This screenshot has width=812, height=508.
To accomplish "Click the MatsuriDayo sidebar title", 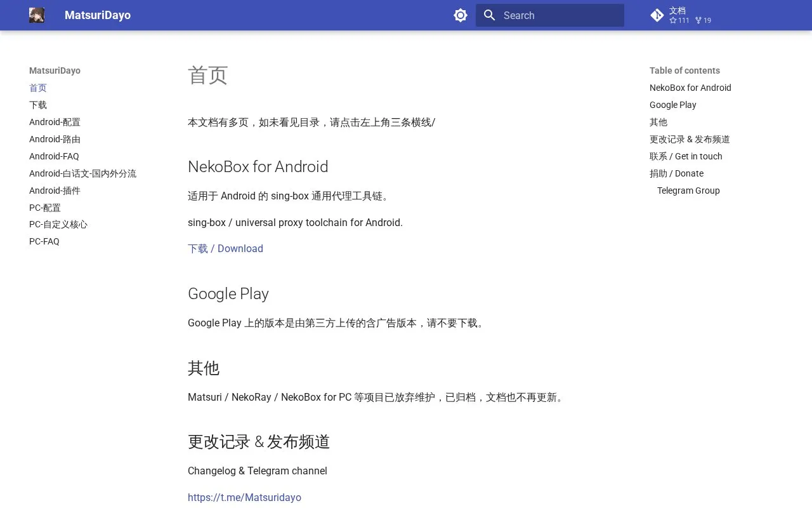I will (55, 70).
